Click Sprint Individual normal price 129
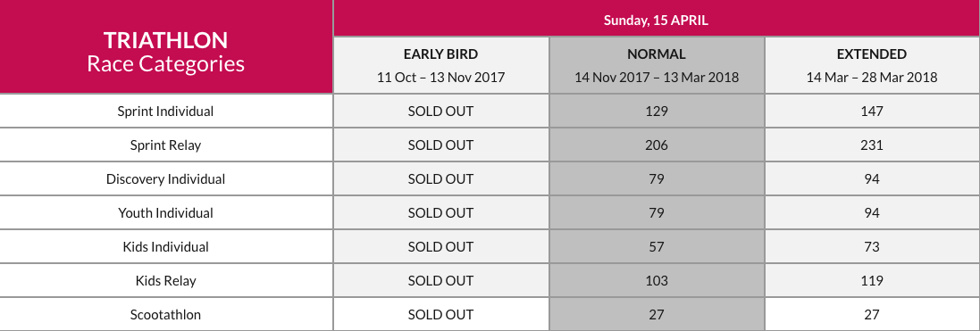This screenshot has height=331, width=980. click(657, 112)
